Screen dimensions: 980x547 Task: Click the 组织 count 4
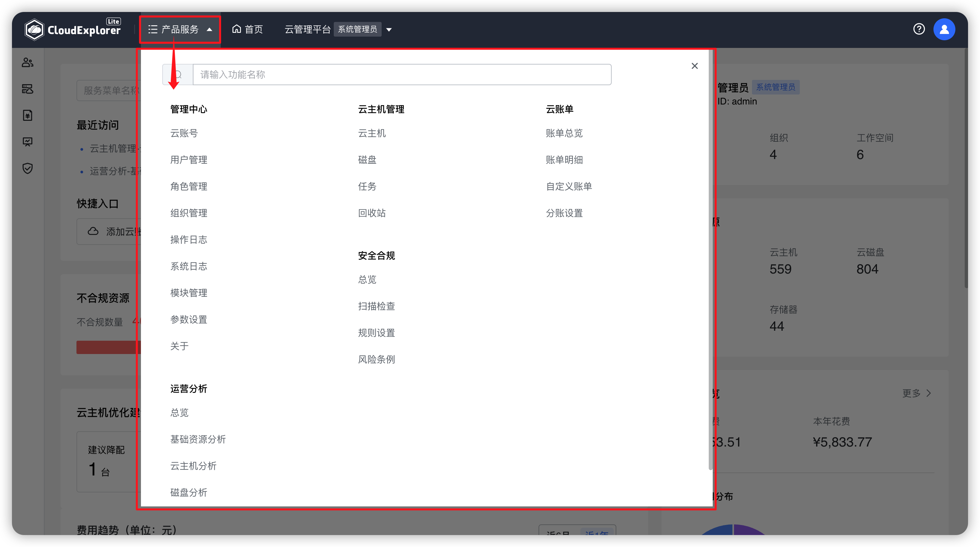[773, 155]
